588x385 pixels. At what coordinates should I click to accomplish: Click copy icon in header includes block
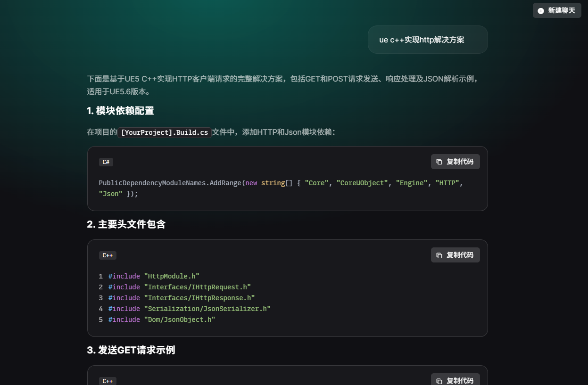439,255
